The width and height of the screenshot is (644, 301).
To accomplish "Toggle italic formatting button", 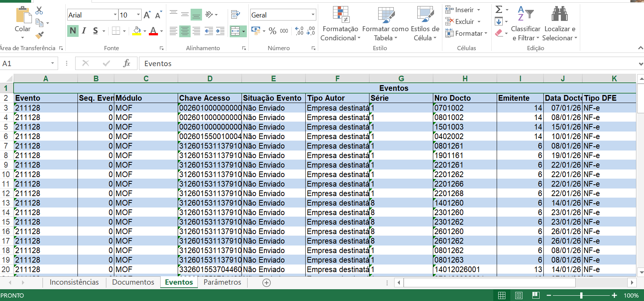I will click(84, 31).
